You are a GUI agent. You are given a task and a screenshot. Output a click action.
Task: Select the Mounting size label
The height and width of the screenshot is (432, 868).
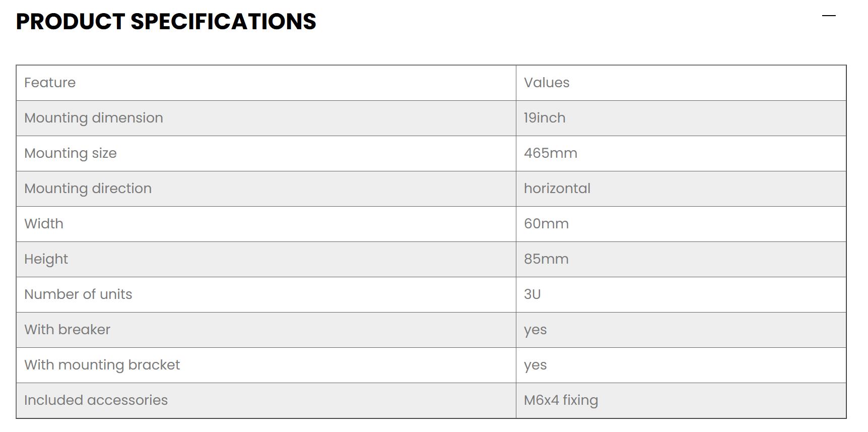click(71, 153)
